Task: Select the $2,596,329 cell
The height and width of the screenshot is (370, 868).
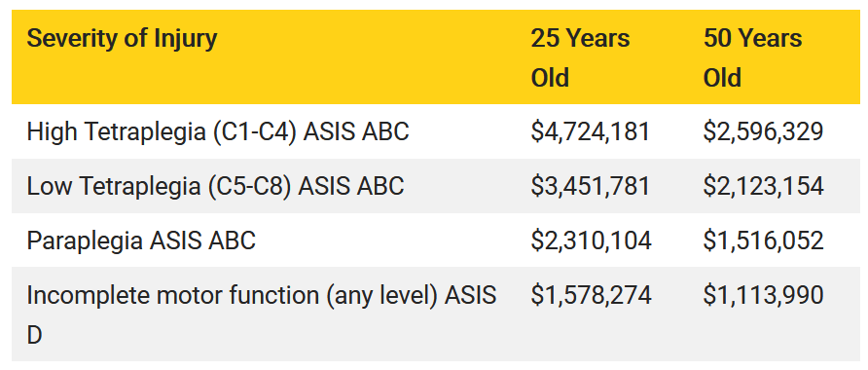Action: [x=763, y=131]
